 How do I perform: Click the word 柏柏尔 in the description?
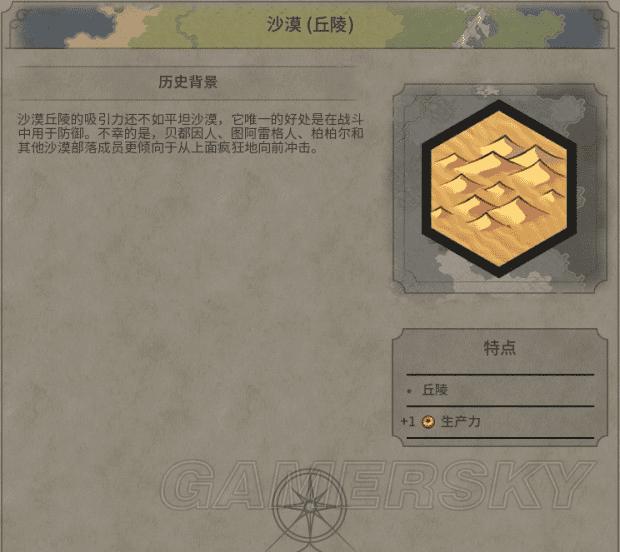(x=331, y=133)
